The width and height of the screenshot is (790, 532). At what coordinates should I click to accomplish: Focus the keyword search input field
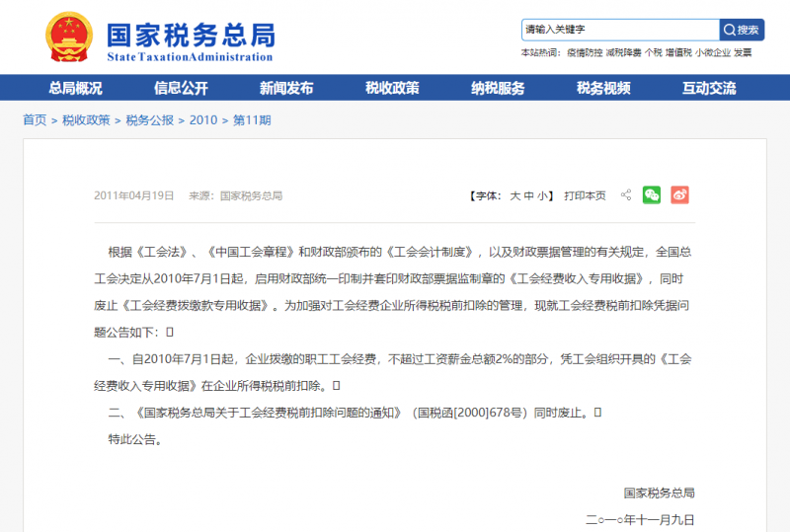pyautogui.click(x=619, y=30)
